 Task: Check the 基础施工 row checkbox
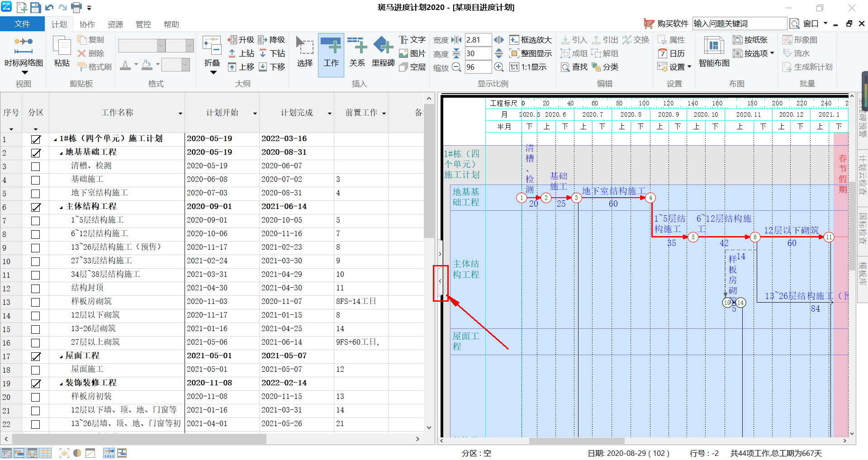36,180
